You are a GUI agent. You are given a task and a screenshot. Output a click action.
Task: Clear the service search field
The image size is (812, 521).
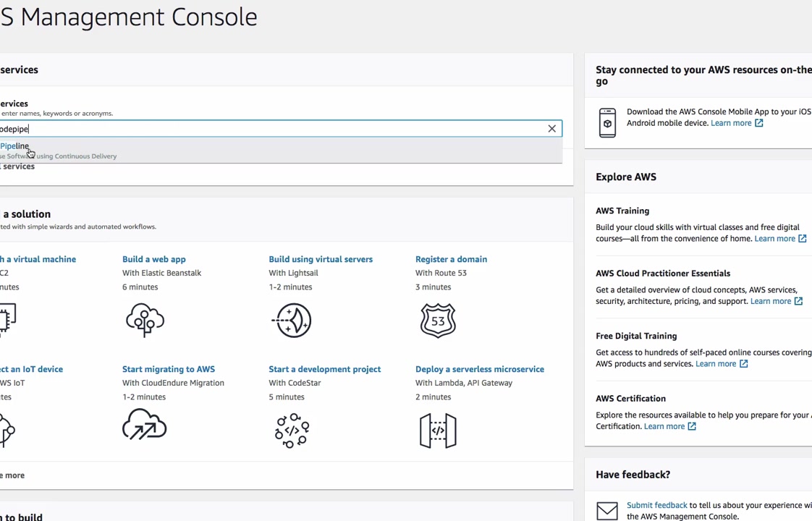pyautogui.click(x=551, y=129)
